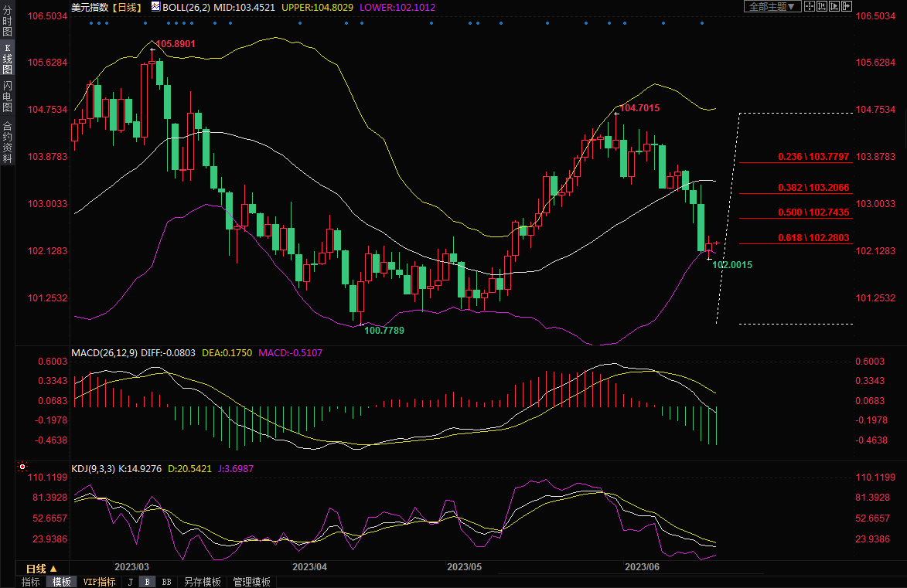
Task: Expand the 日线 period selector
Action: pyautogui.click(x=41, y=568)
